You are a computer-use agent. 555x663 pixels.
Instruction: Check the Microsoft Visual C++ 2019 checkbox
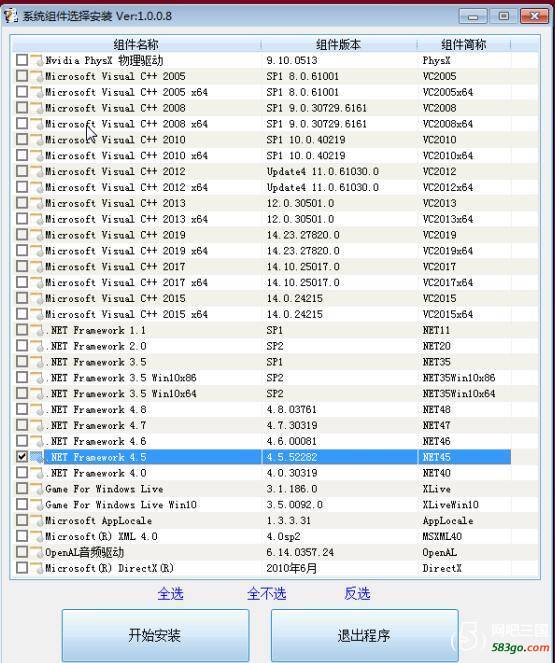tap(22, 235)
